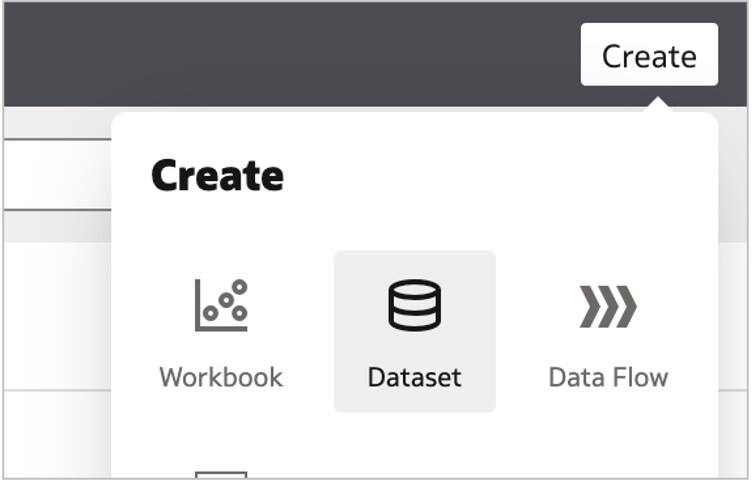Click the rightmost chevron of Data Flow icon
This screenshot has width=754, height=486.
click(624, 306)
